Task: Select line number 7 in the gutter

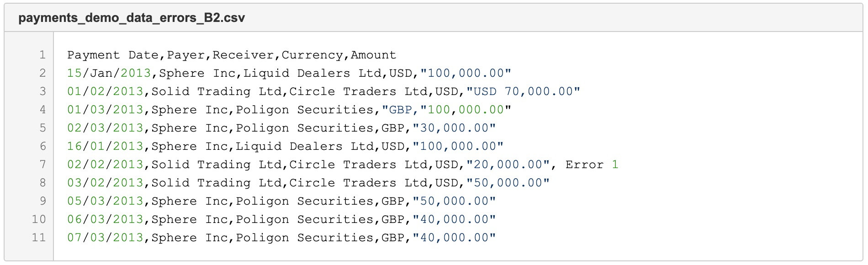Action: click(x=42, y=164)
